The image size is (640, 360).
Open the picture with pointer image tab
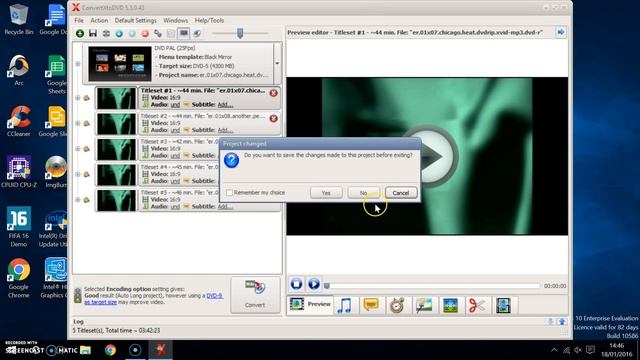(424, 305)
